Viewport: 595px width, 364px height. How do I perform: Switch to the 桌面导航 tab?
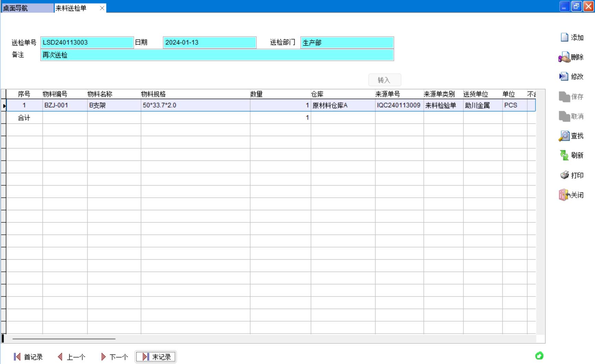27,8
